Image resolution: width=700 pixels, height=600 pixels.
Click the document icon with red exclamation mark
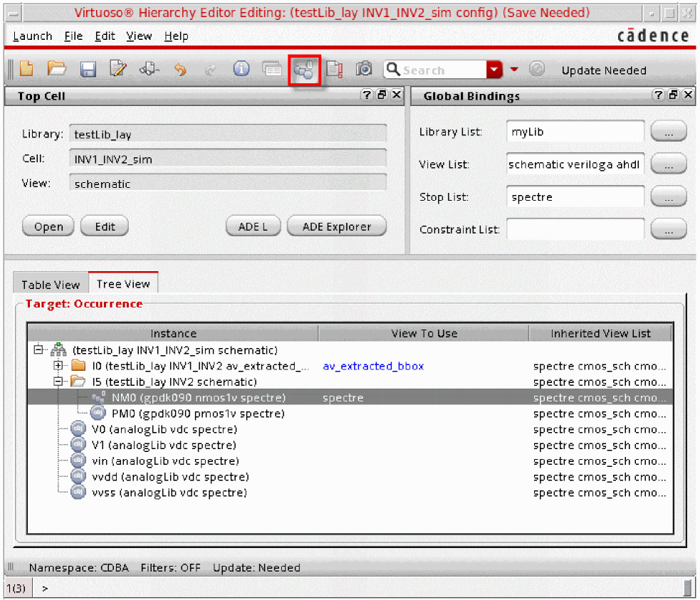334,69
